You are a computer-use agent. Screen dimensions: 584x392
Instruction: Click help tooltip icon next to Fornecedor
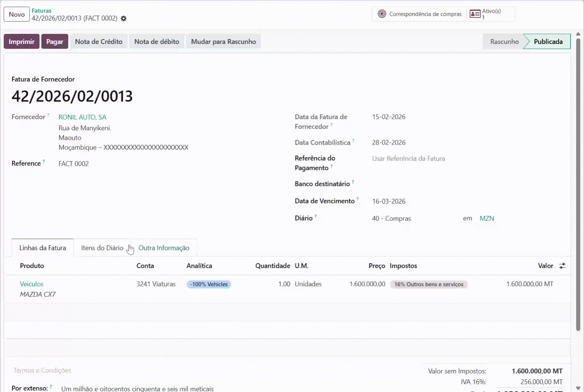coord(48,115)
